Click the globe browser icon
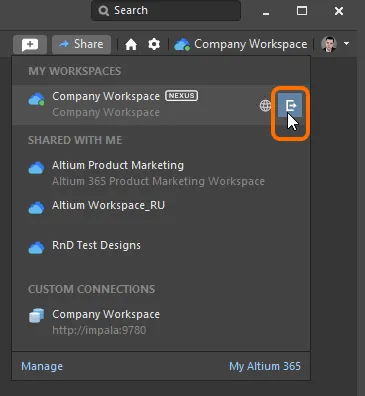This screenshot has width=365, height=396. [x=265, y=106]
